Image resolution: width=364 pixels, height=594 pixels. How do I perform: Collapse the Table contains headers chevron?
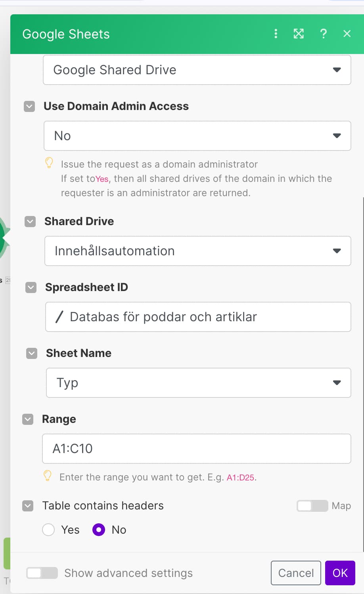pyautogui.click(x=28, y=506)
